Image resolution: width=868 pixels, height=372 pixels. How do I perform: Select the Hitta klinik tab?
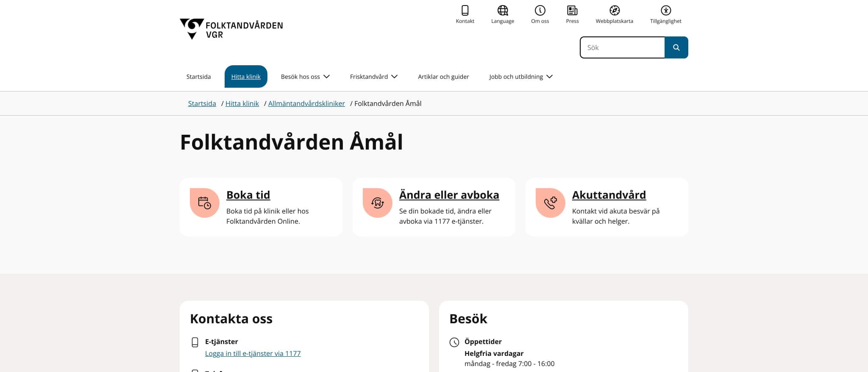(x=246, y=77)
